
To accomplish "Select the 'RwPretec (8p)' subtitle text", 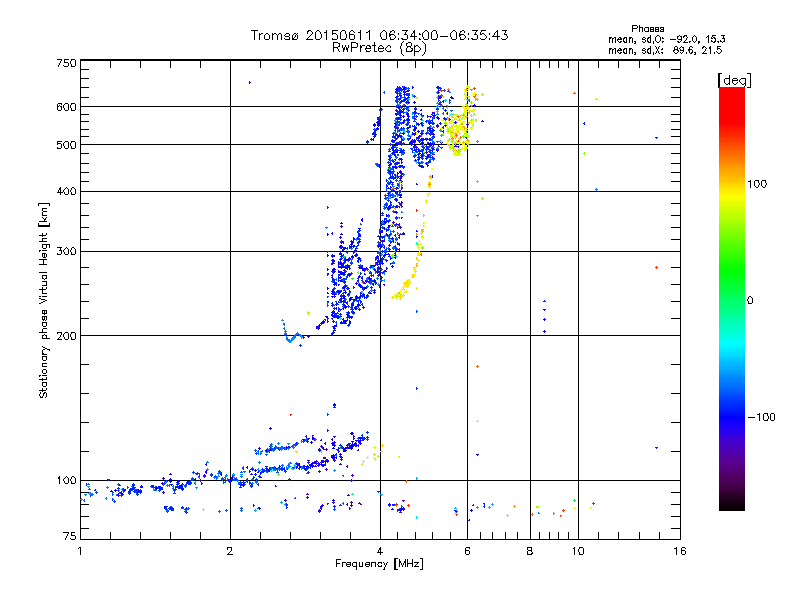I will tap(379, 48).
